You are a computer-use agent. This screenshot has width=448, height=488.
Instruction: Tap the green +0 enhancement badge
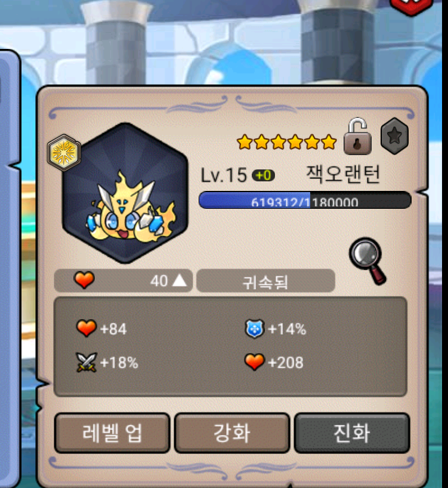(x=263, y=175)
